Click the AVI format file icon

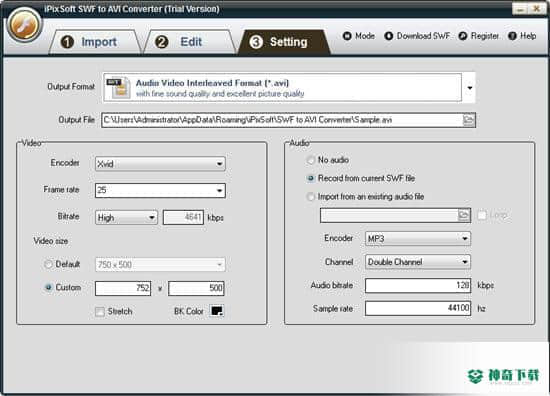point(118,87)
